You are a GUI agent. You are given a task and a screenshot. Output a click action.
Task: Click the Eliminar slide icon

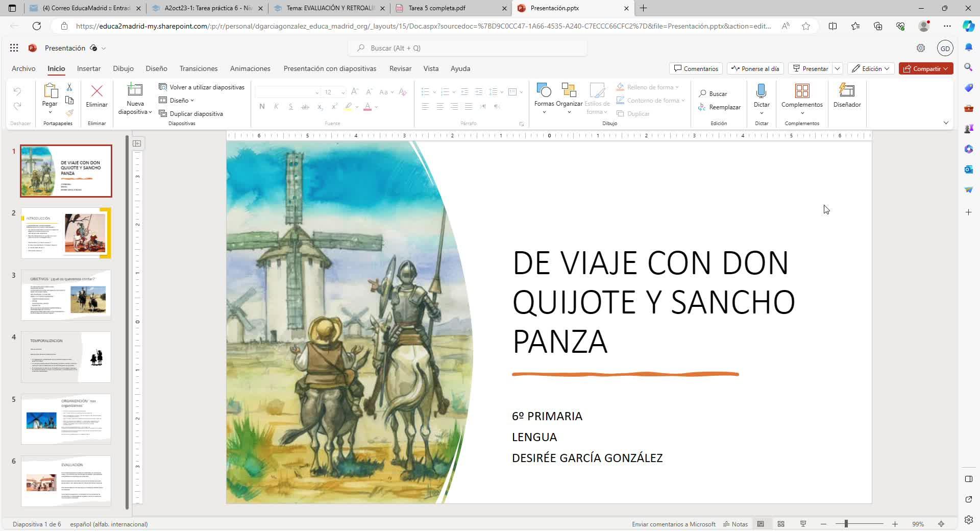[x=96, y=91]
